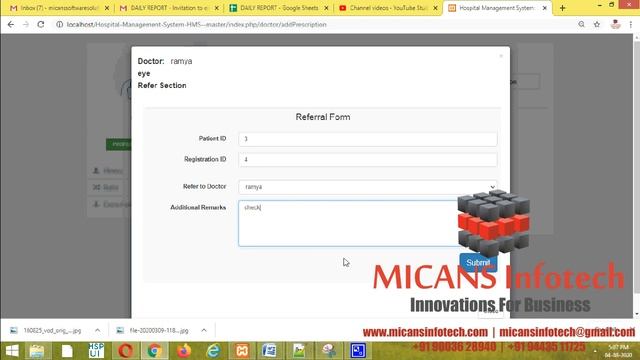Click the address bar URL
The image size is (640, 360).
(197, 24)
